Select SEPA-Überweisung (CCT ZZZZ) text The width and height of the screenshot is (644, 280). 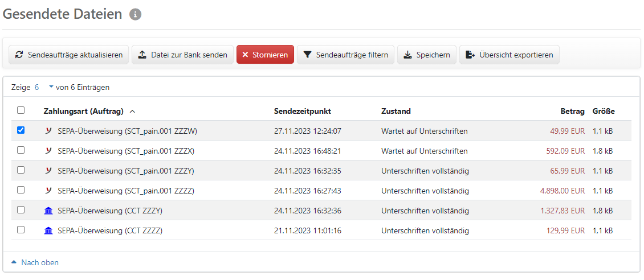[x=110, y=230]
